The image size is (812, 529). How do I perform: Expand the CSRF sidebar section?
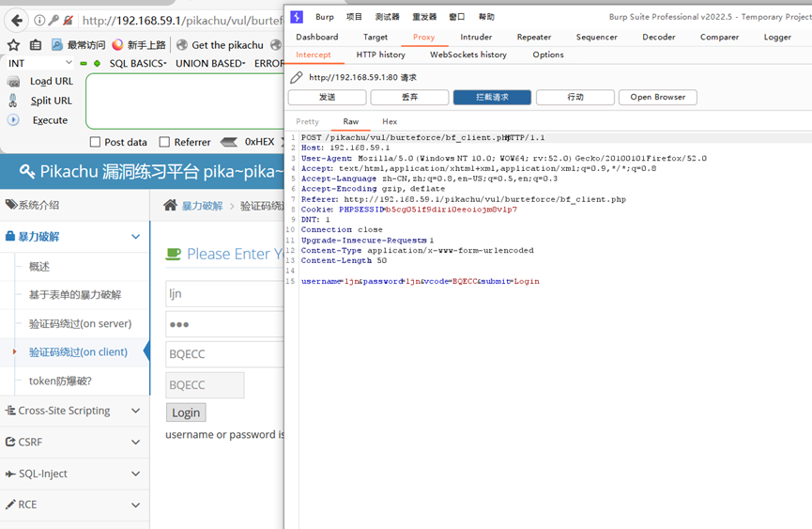pos(75,443)
